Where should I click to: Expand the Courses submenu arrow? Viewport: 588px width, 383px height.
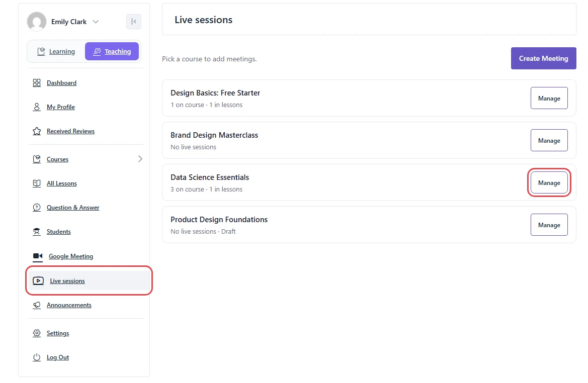coord(140,159)
